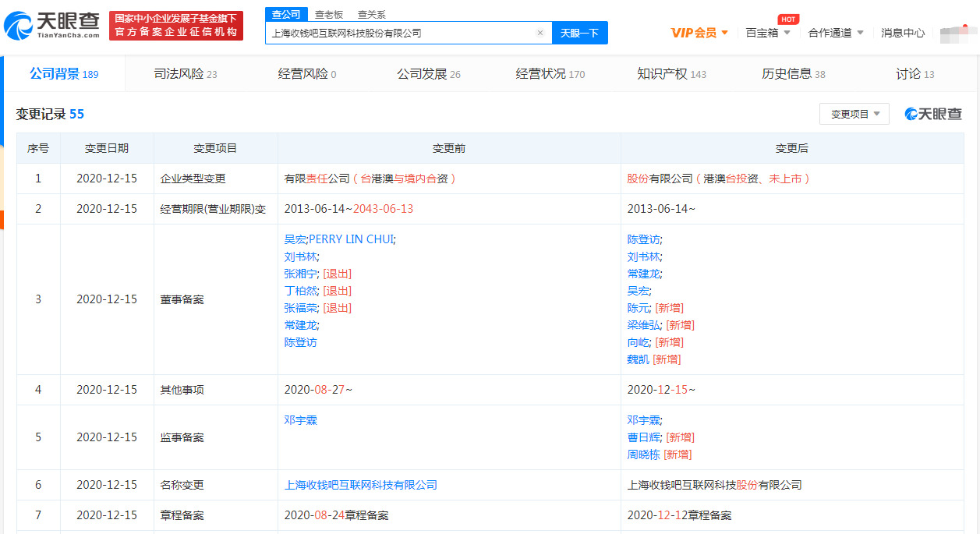Open newly added director 魏凯 link
Image resolution: width=980 pixels, height=534 pixels.
click(639, 359)
